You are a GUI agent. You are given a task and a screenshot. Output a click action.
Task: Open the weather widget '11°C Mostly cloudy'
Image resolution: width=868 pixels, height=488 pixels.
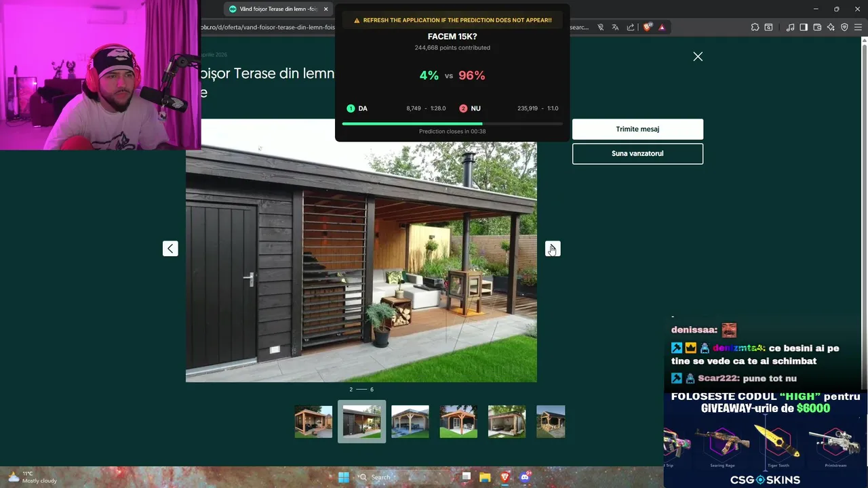[32, 477]
